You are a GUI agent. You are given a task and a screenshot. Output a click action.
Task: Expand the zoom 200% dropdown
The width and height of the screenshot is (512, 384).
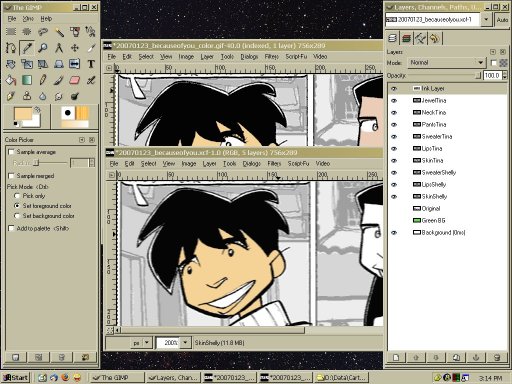(x=185, y=342)
